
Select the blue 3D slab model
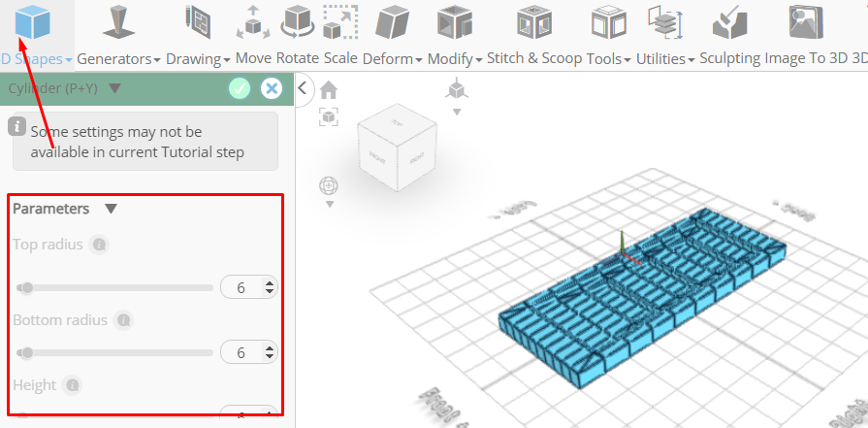point(642,297)
